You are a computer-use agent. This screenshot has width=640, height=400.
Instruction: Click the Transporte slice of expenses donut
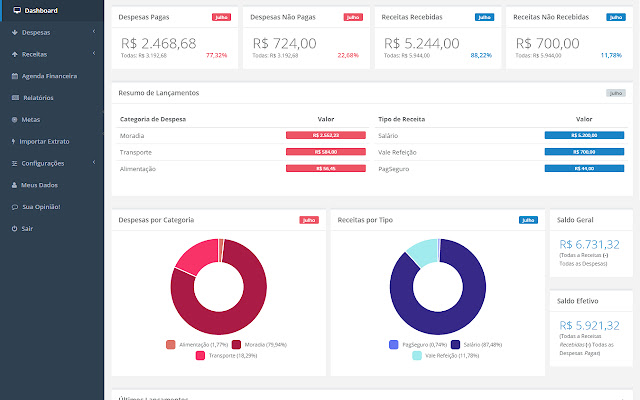coord(199,255)
